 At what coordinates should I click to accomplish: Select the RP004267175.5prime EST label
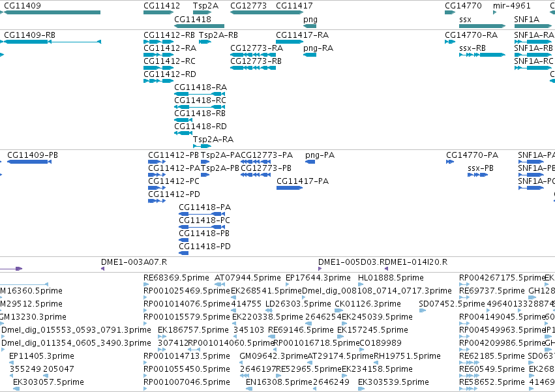coord(502,278)
